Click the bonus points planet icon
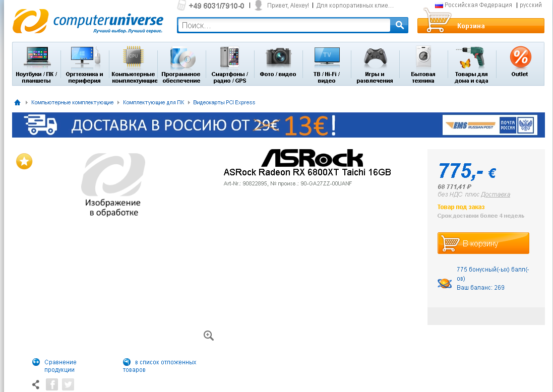 (445, 283)
